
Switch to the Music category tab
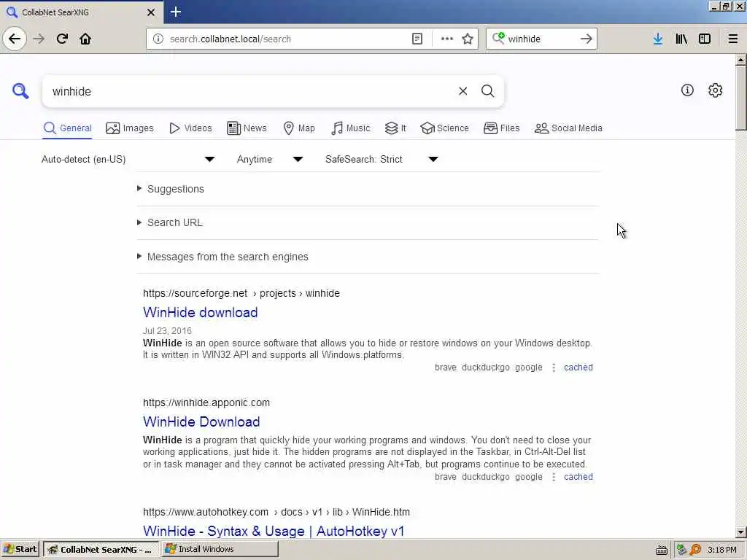pos(351,128)
